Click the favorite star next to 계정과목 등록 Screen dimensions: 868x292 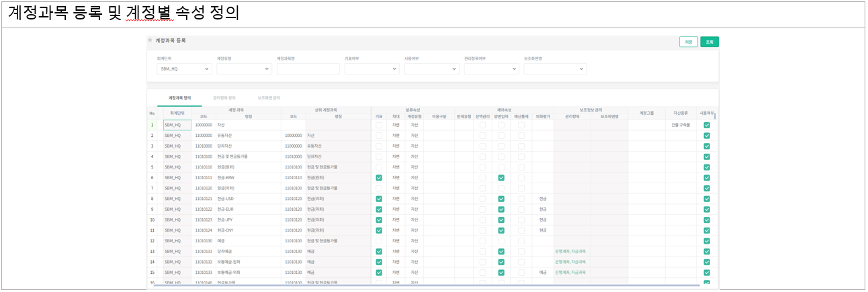coord(150,41)
